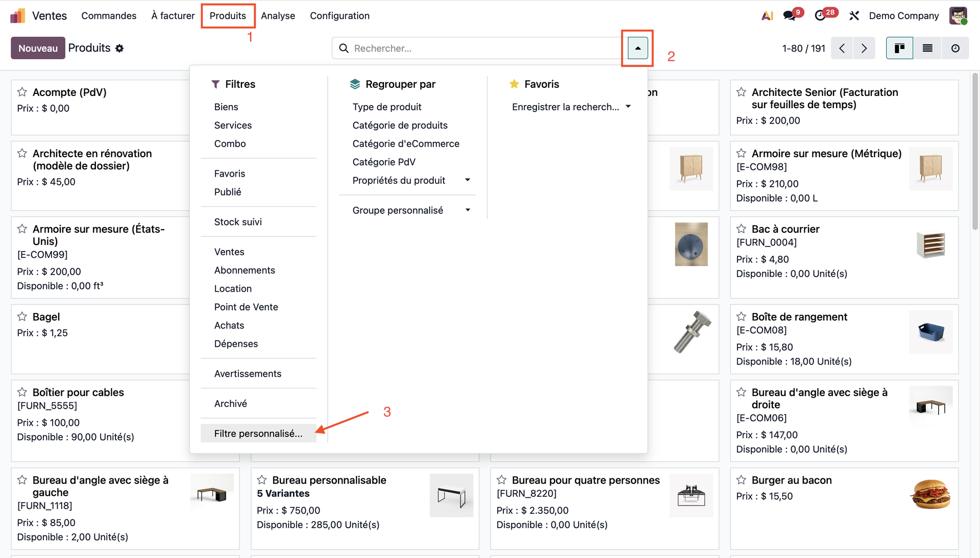Open the Analyse menu
Screen dimensions: 980x558
coord(278,16)
